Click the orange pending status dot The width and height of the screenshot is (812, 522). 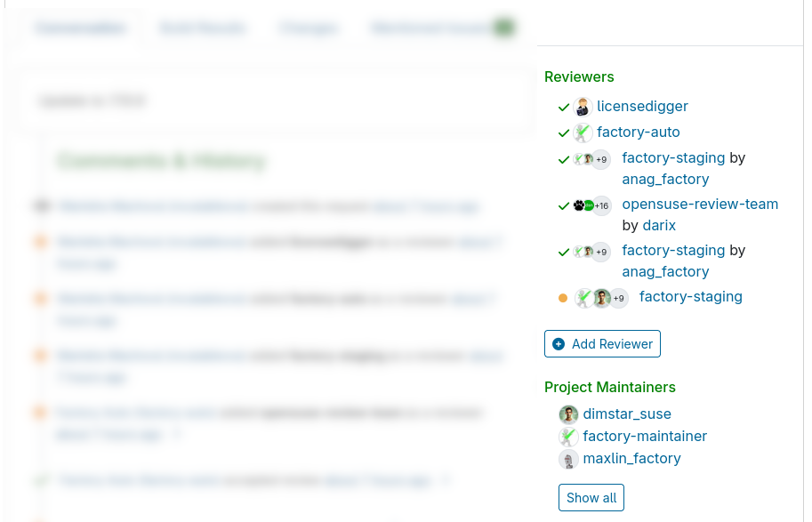pos(563,298)
